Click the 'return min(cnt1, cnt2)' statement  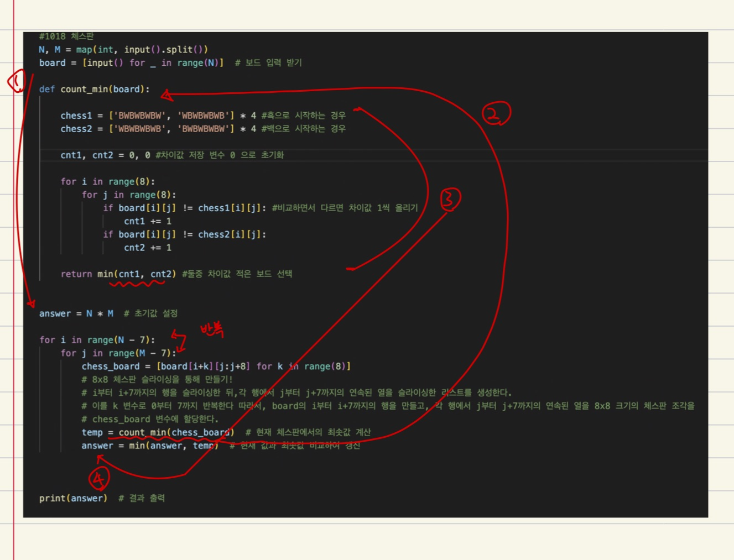(118, 274)
